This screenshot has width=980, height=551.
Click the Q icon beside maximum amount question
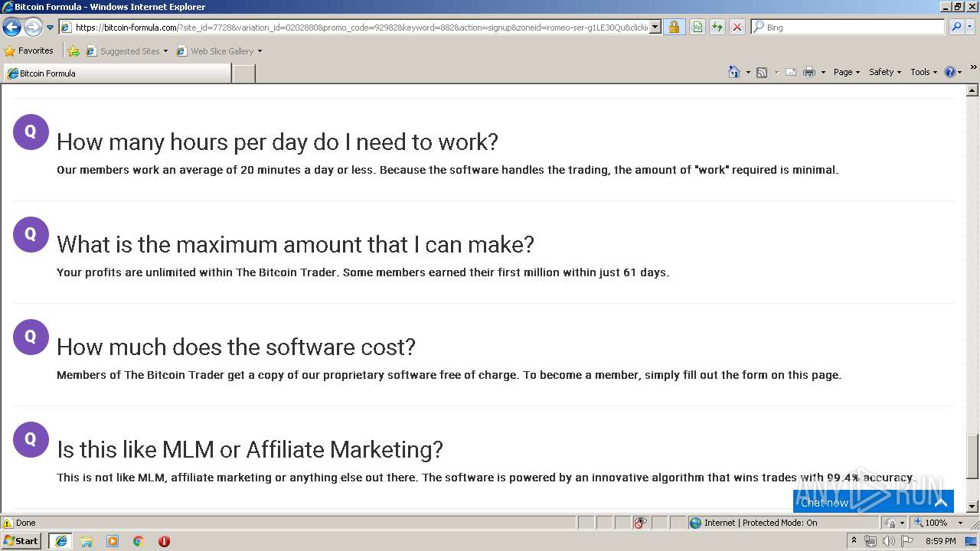point(31,234)
